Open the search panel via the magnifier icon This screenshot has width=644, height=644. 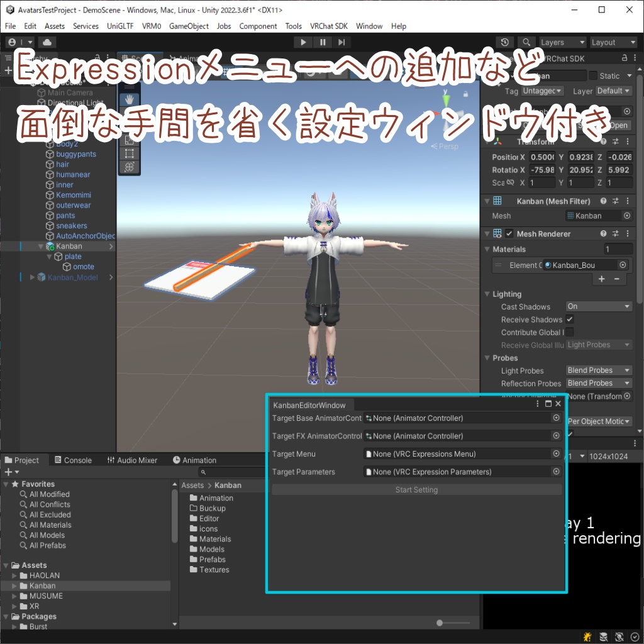point(526,42)
